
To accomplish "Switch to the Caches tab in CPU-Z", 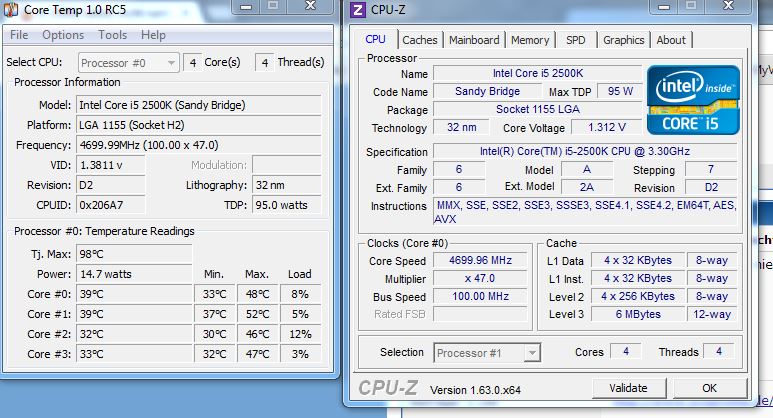I will click(420, 40).
